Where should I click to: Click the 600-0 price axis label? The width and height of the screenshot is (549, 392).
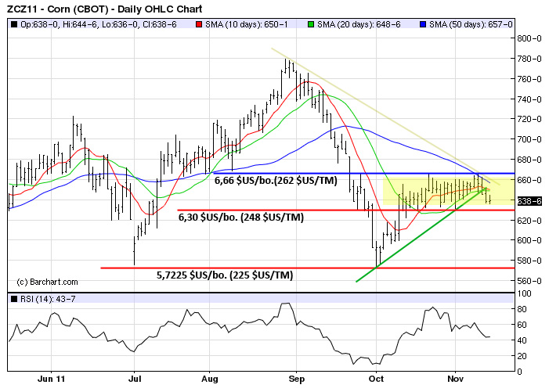click(x=529, y=240)
